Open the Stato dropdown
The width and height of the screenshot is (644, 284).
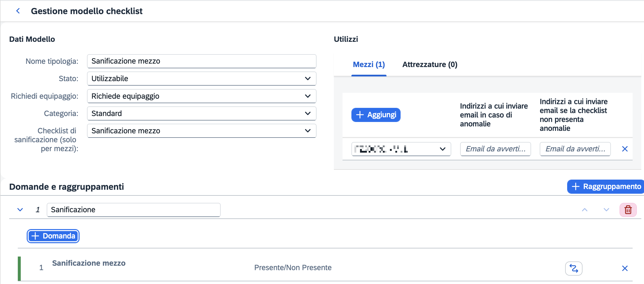click(201, 79)
